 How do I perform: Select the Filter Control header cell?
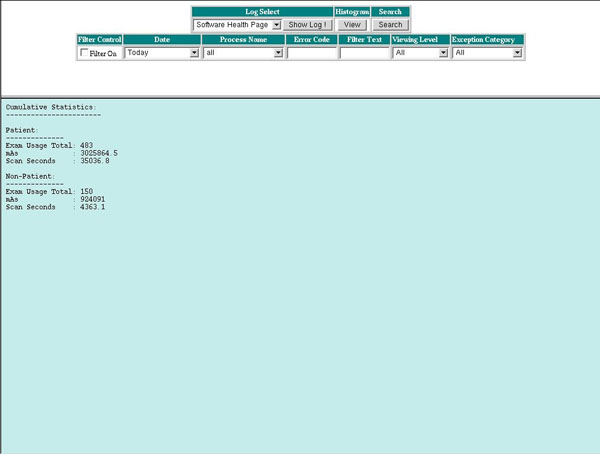pyautogui.click(x=99, y=40)
